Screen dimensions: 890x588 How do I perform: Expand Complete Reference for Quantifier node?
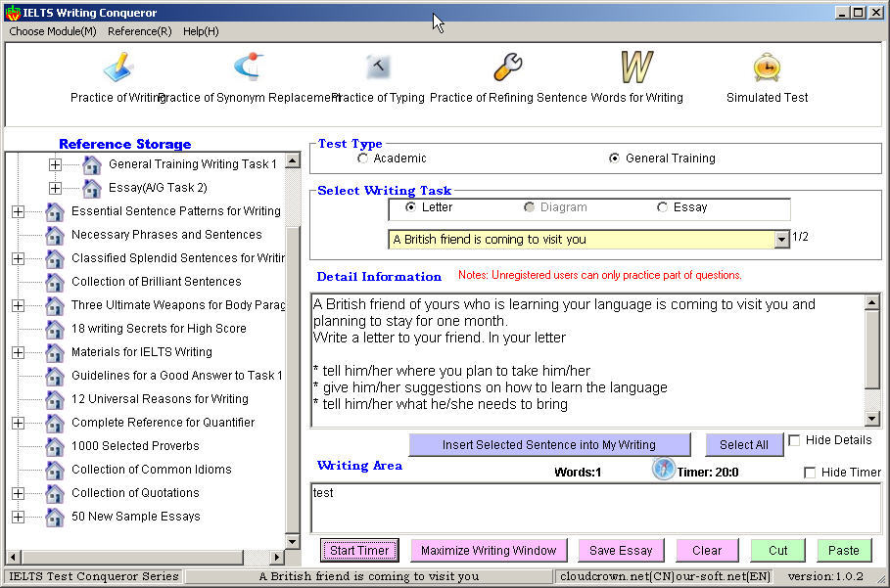(x=19, y=423)
